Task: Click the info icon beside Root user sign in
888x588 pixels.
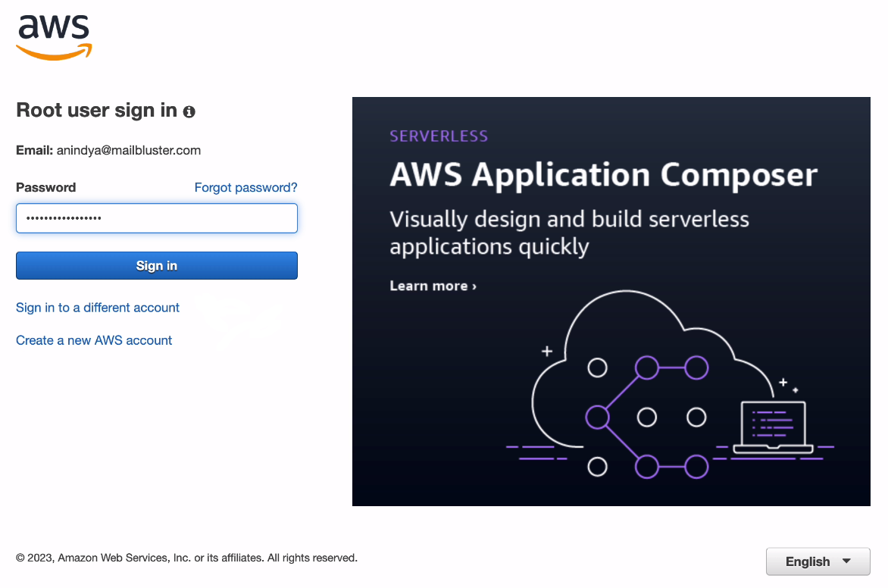Action: click(x=189, y=112)
